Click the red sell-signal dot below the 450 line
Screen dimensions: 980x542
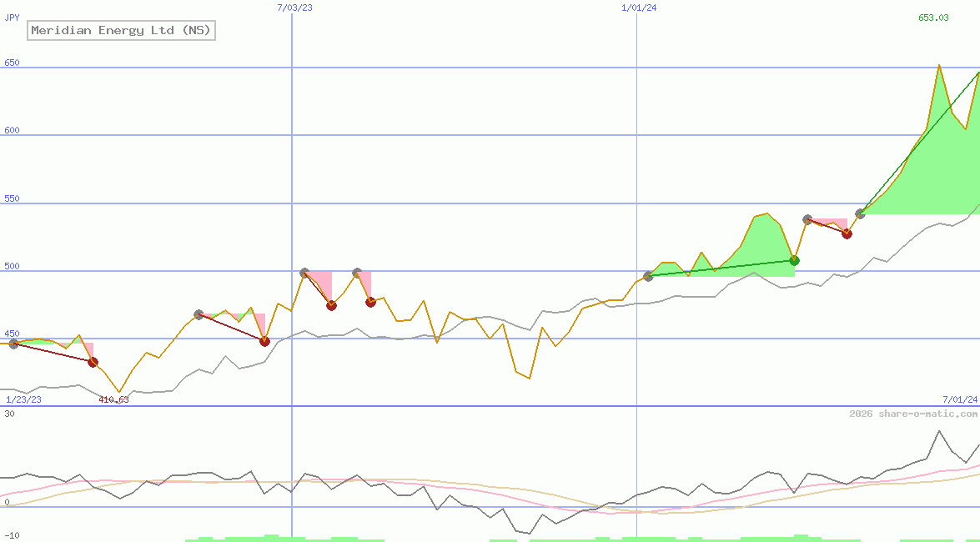pyautogui.click(x=93, y=362)
